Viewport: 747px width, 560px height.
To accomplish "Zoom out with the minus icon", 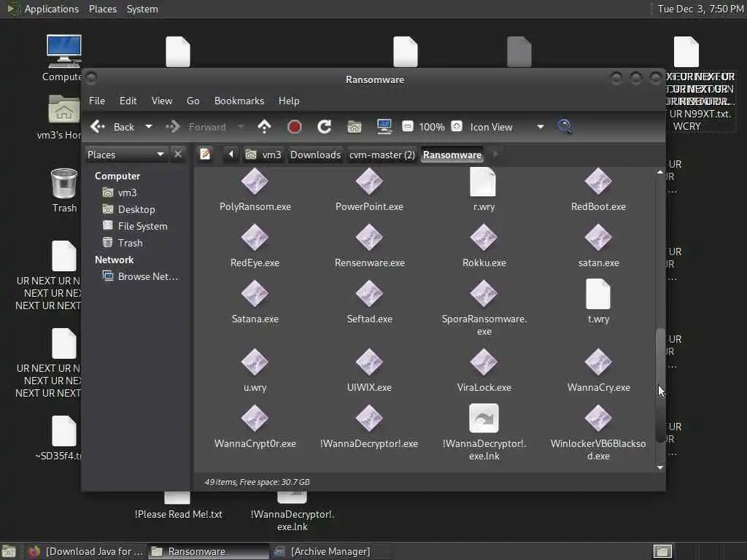I will click(x=408, y=126).
